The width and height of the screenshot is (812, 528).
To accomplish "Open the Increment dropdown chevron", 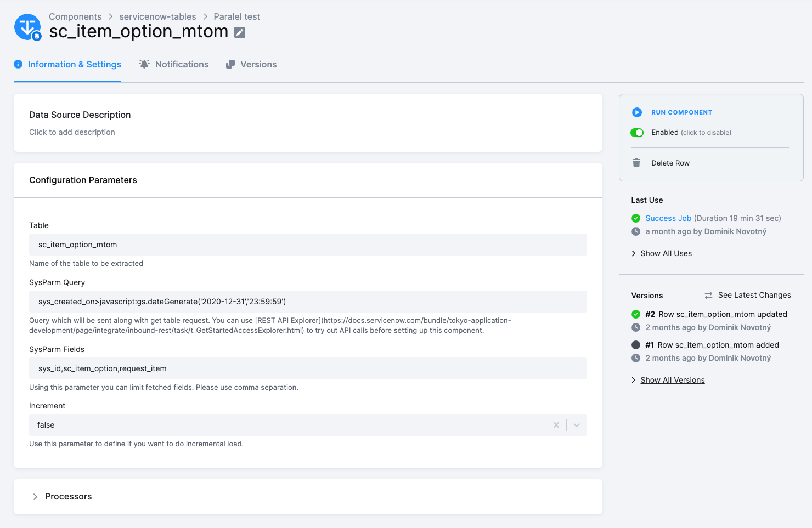I will pyautogui.click(x=576, y=425).
